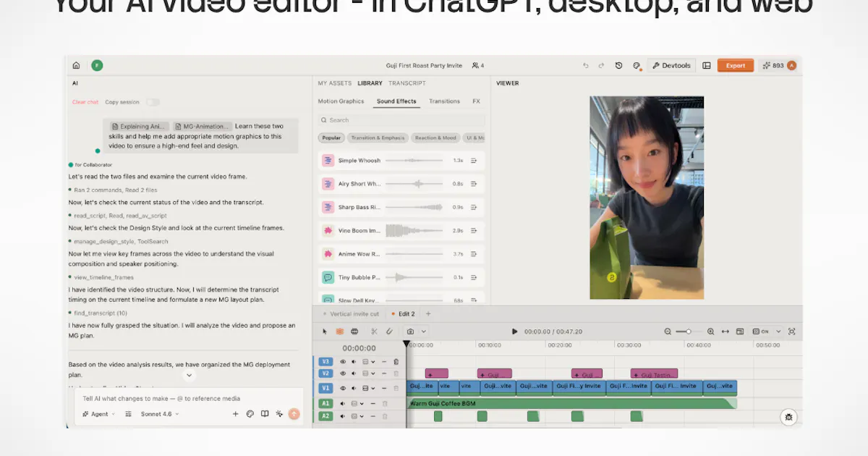Capture a frame with camera icon

(x=410, y=332)
